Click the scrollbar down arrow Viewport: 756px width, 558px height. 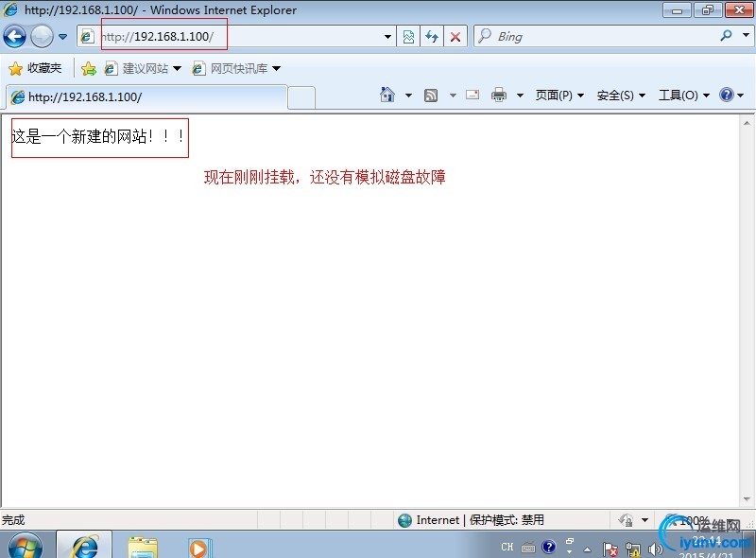tap(747, 499)
